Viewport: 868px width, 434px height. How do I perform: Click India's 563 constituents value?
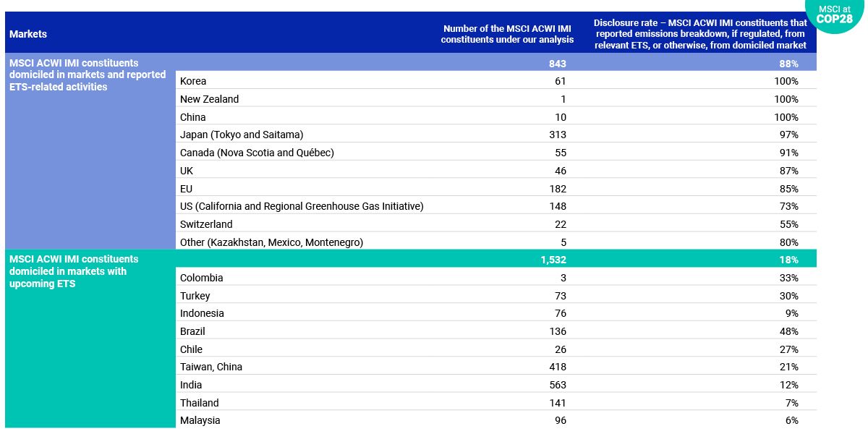point(557,385)
